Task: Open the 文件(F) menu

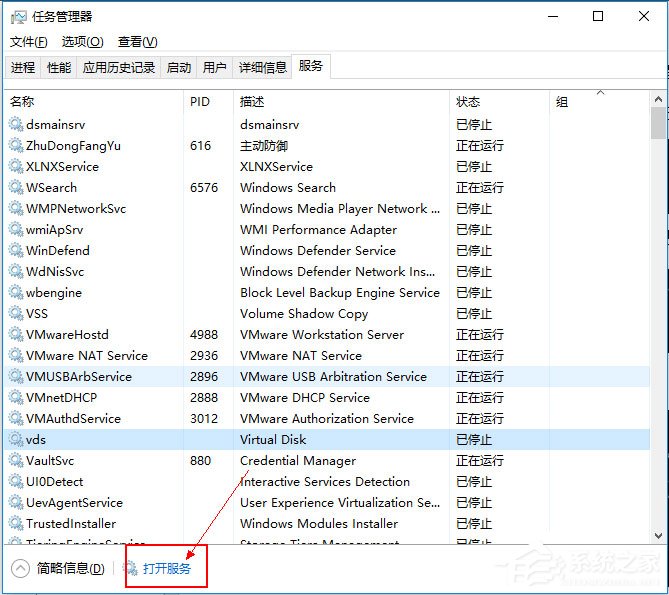Action: [x=28, y=42]
